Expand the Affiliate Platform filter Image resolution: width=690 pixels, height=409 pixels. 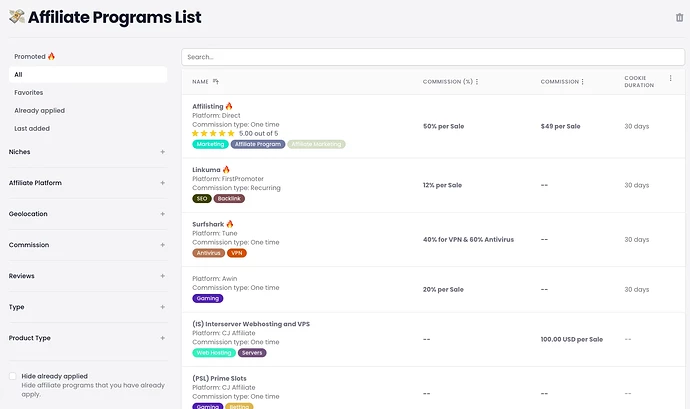pyautogui.click(x=162, y=183)
